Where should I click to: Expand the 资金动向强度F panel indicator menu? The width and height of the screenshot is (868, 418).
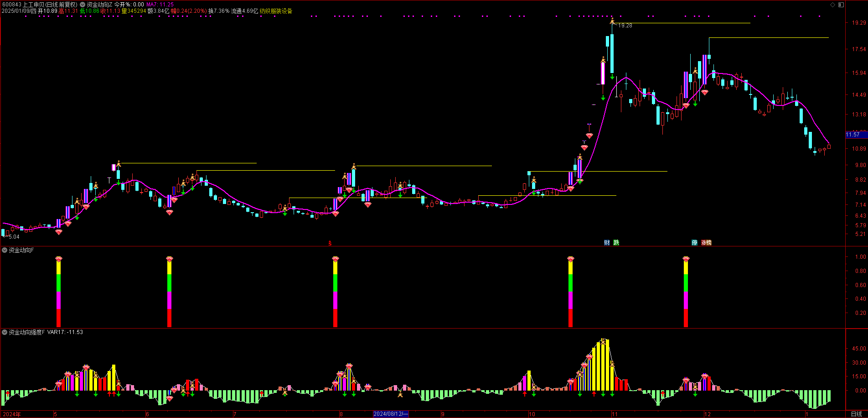(5, 332)
